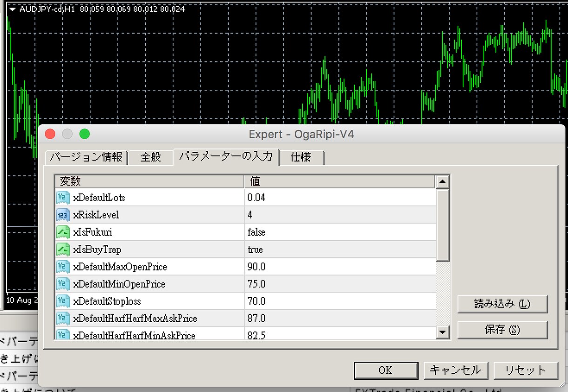Click the xIsBuyTrap value true
The image size is (568, 392).
tap(255, 250)
